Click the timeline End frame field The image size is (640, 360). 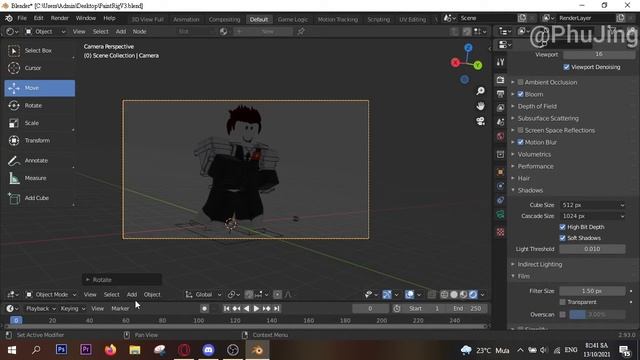pos(467,309)
